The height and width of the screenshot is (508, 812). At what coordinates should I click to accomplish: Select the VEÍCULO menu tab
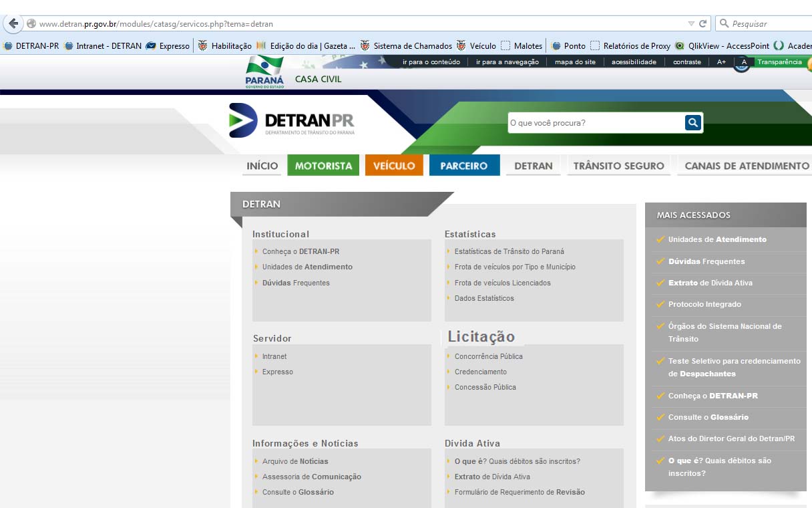(394, 166)
